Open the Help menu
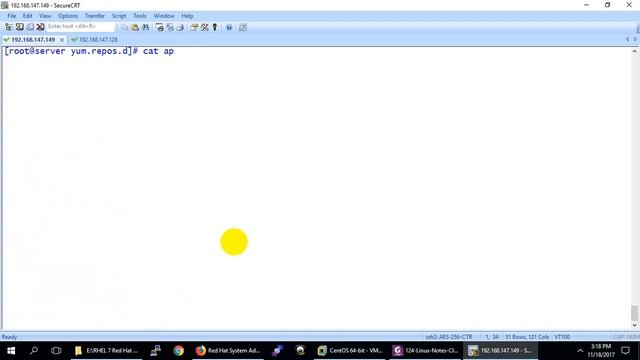Image resolution: width=640 pixels, height=360 pixels. pyautogui.click(x=187, y=16)
